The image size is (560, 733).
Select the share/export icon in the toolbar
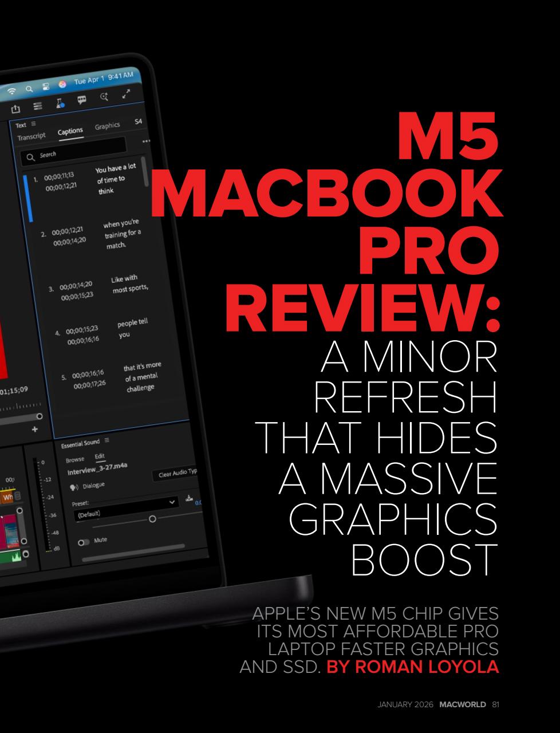[x=16, y=109]
